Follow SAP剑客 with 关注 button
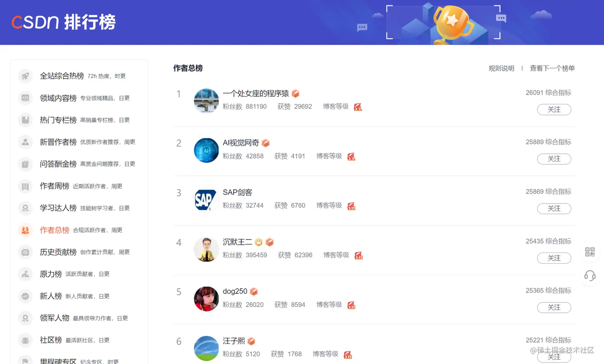 pos(554,209)
